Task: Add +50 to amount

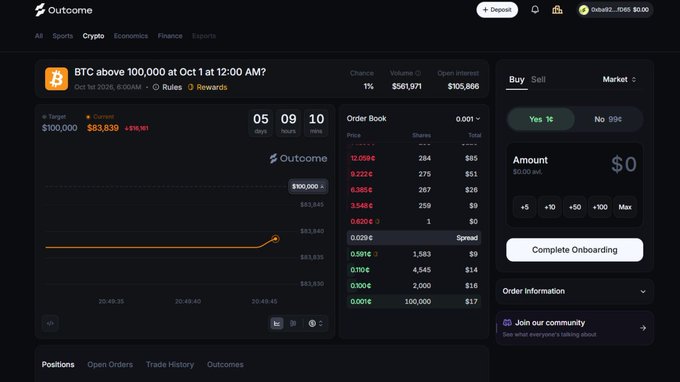Action: click(x=575, y=207)
